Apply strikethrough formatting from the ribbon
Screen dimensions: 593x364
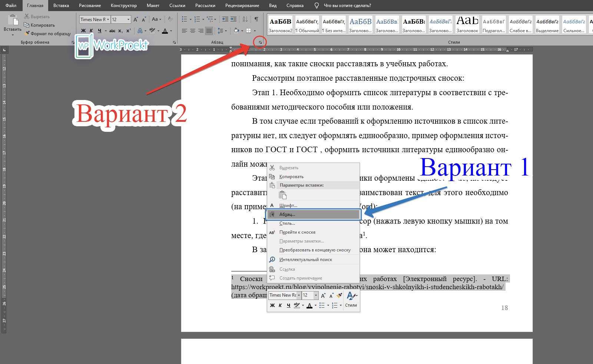112,30
